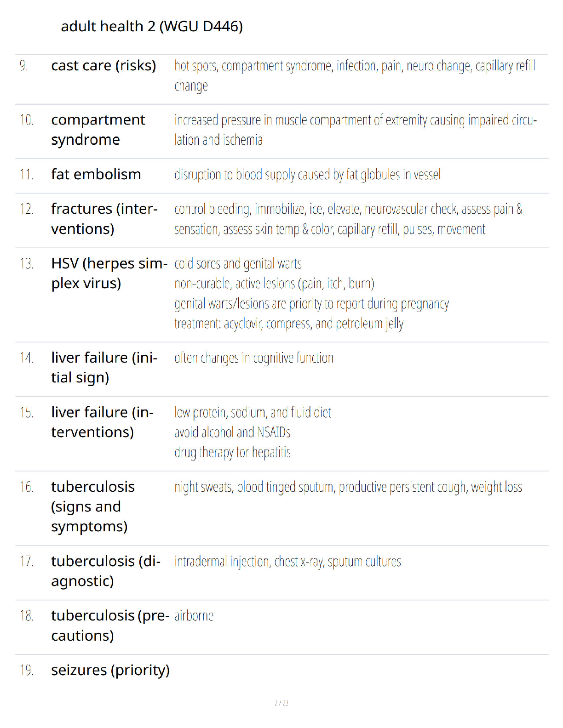The width and height of the screenshot is (563, 728).
Task: Click the 'intradermal injection, chest x-ray' definition
Action: click(x=287, y=562)
